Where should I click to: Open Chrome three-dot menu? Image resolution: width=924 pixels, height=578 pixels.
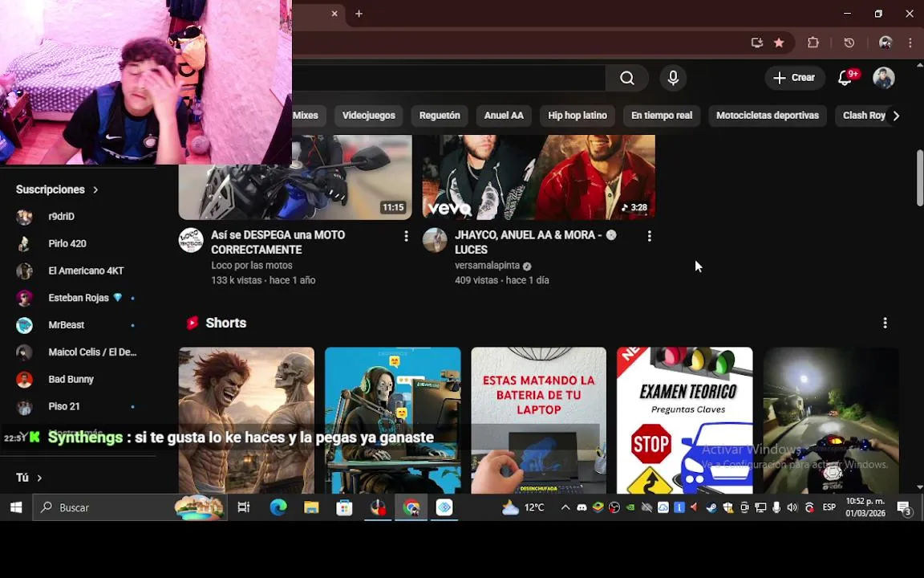(910, 43)
